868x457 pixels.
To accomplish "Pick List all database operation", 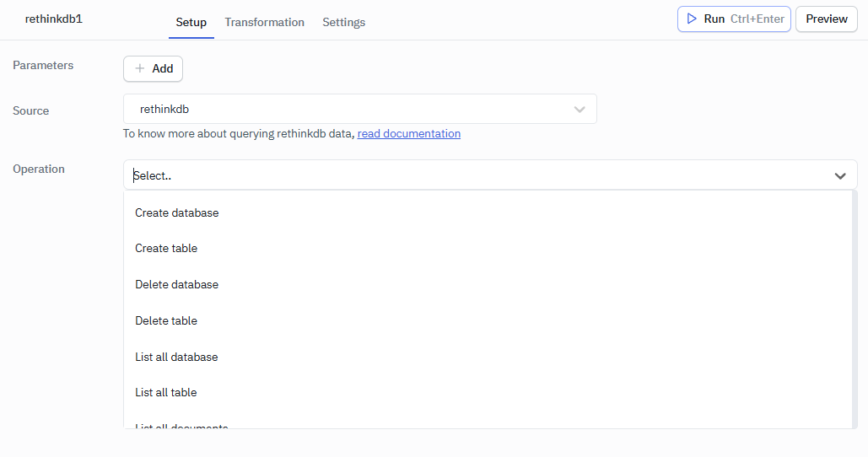I will tap(176, 357).
